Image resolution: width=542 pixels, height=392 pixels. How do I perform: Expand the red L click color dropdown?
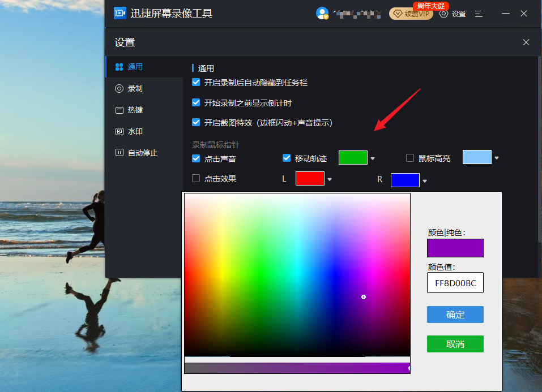point(330,180)
